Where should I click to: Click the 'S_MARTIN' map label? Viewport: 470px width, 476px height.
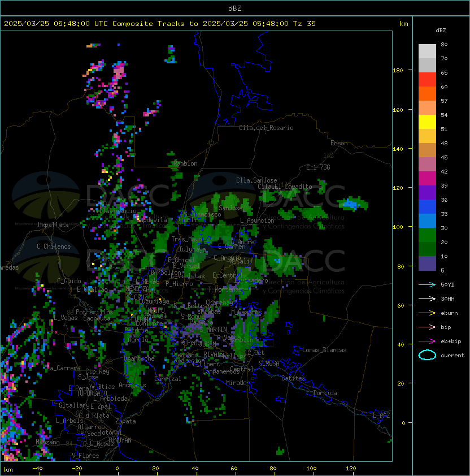[x=214, y=330]
